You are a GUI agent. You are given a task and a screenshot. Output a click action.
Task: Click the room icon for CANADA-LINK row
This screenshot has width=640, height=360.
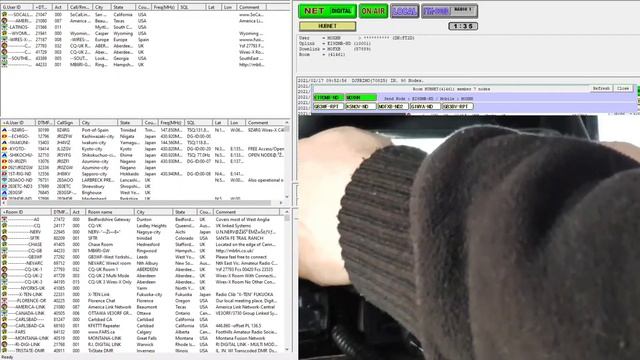point(4,313)
